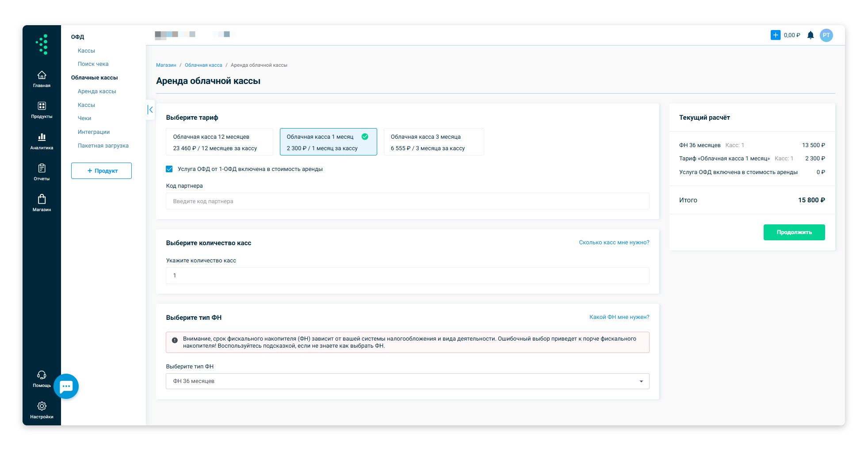Image resolution: width=868 pixels, height=451 pixels.
Task: Select the Облачная касса 12 месяцев tariff
Action: [x=219, y=142]
